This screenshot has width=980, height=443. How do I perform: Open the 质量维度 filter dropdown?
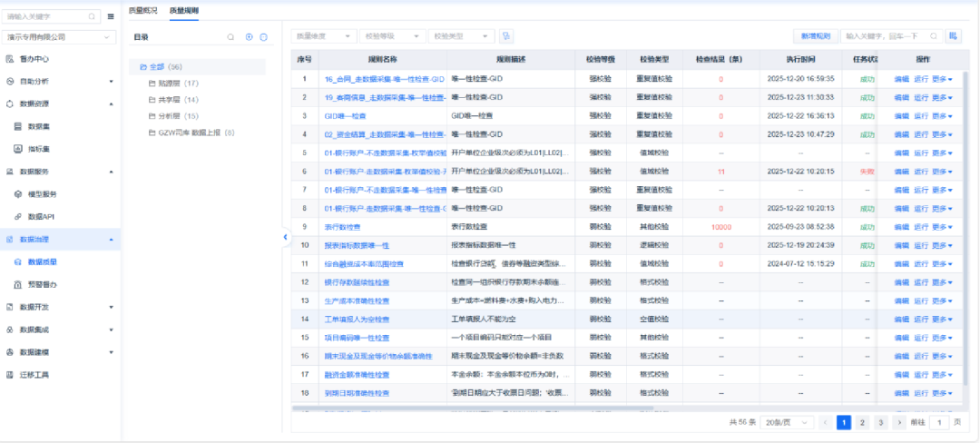point(324,36)
